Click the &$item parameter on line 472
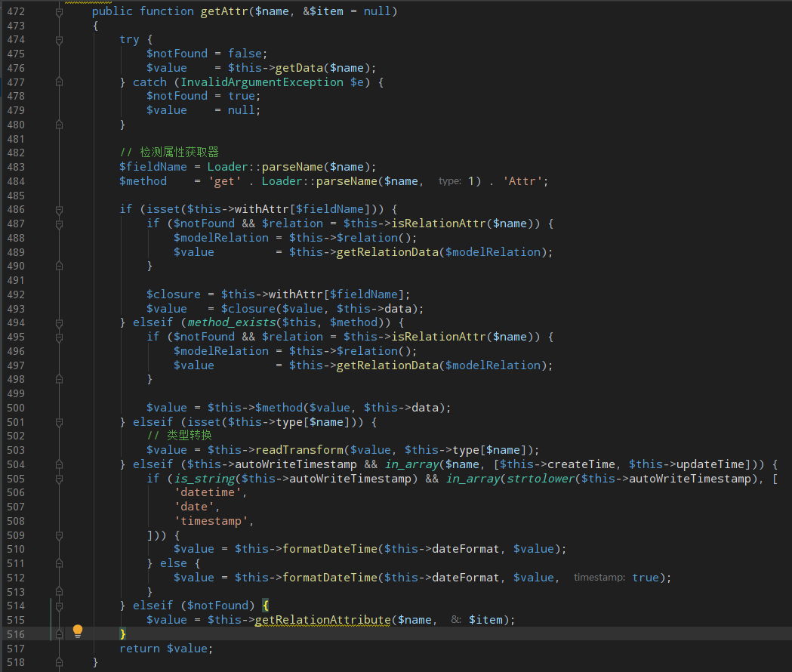 coord(323,11)
